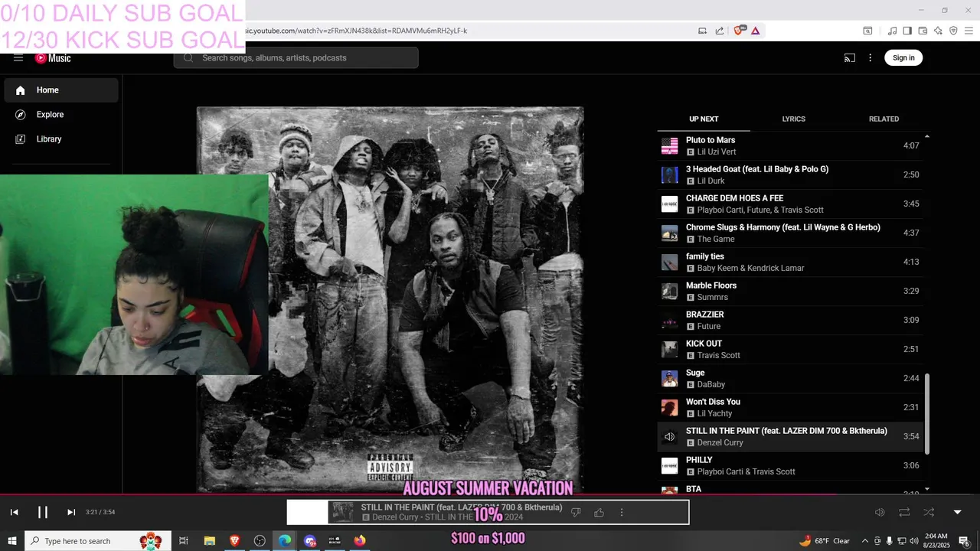Click the Pluto to Mars album thumbnail
The image size is (980, 551).
(x=669, y=145)
